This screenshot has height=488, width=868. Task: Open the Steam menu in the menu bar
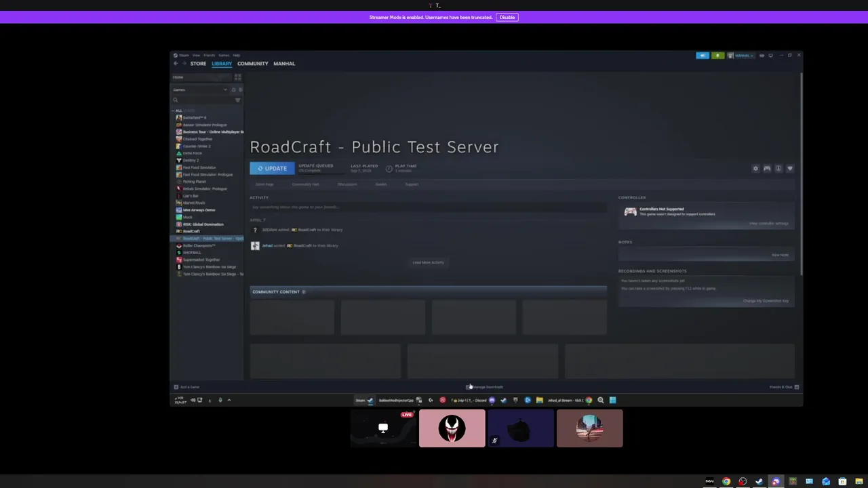coord(184,56)
